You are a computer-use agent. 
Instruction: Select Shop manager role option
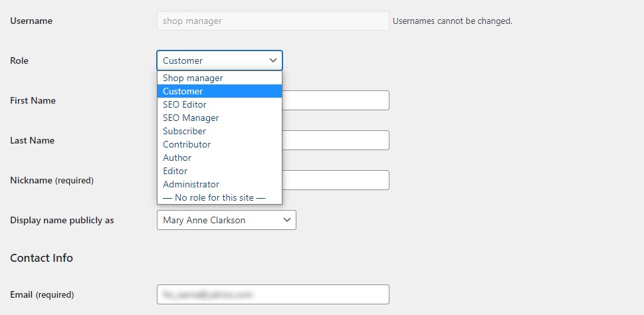(x=219, y=78)
